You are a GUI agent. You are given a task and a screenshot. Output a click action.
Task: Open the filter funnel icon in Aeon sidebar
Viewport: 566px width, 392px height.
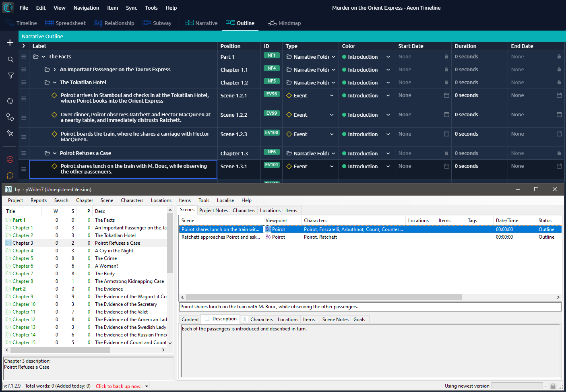(x=10, y=76)
